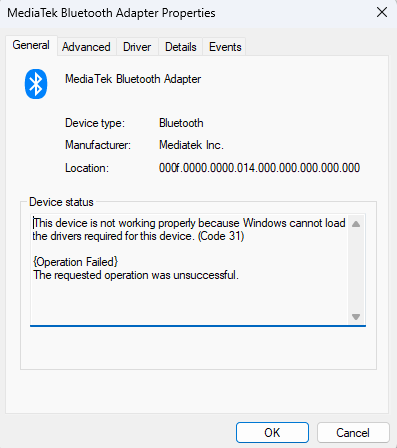This screenshot has height=448, width=397.
Task: Click the 'Device status' group label
Action: (x=61, y=202)
